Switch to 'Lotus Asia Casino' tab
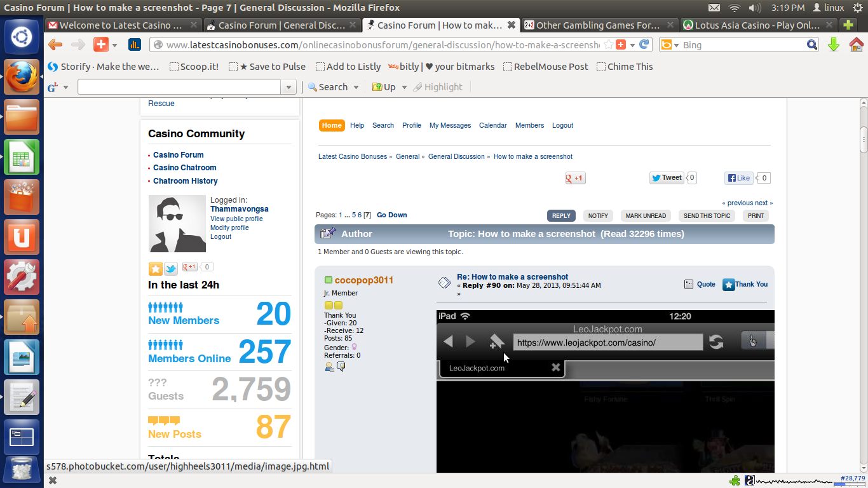The image size is (868, 488). 759,25
